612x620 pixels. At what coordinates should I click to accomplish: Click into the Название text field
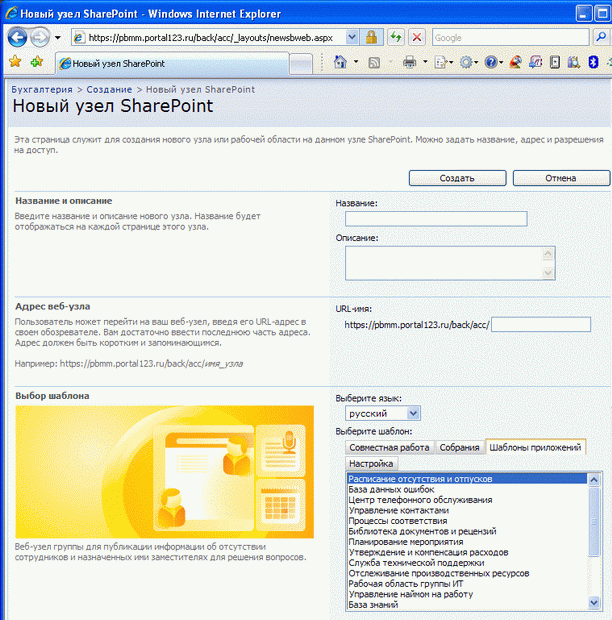pyautogui.click(x=436, y=219)
